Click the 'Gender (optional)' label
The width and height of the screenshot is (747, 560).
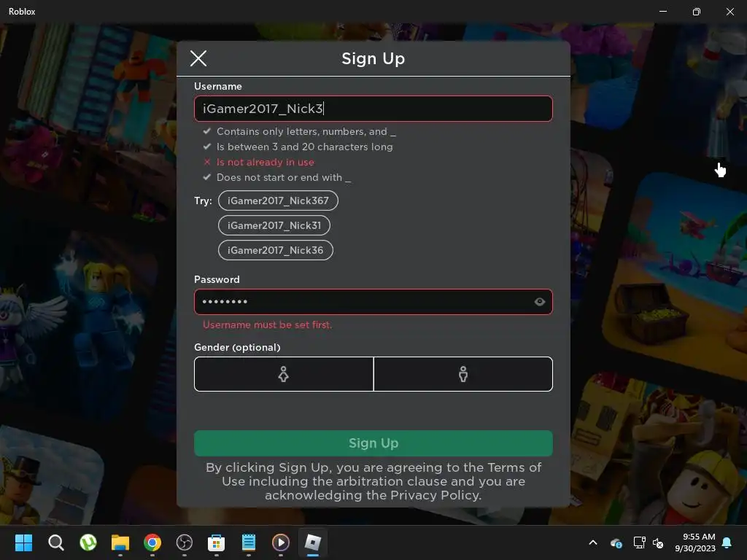(237, 347)
